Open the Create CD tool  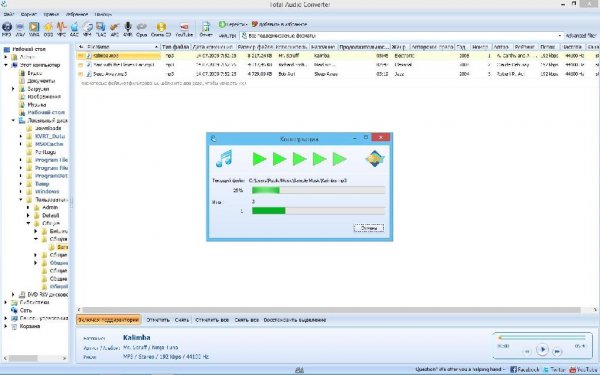point(161,27)
